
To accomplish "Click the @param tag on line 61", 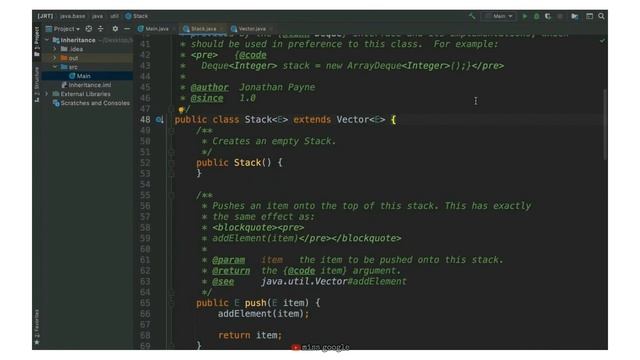I will click(229, 260).
